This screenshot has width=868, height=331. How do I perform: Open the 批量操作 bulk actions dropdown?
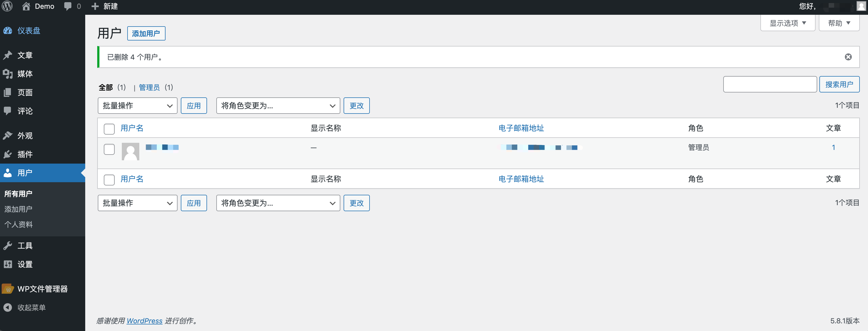click(137, 106)
